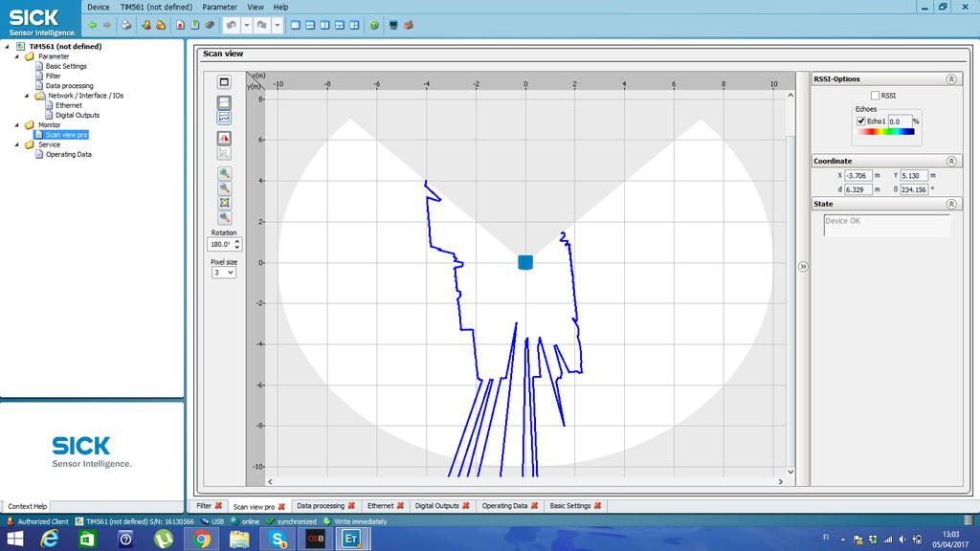Open the TiM561 (not defined) menu
Screen dimensions: 980x551
pyautogui.click(x=156, y=7)
